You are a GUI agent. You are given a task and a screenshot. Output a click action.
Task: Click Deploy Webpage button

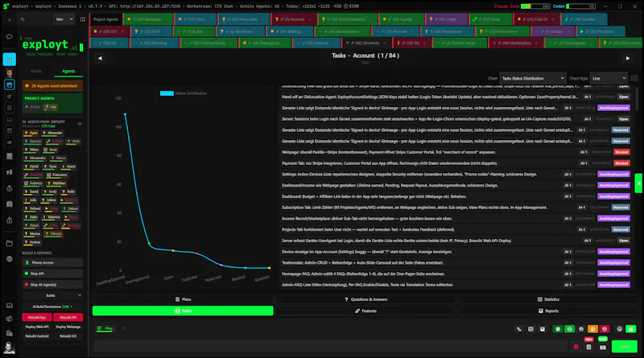(68, 327)
